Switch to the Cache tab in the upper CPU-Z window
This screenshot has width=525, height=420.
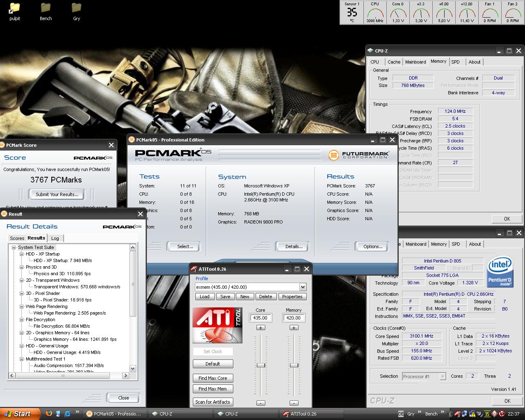(x=394, y=62)
